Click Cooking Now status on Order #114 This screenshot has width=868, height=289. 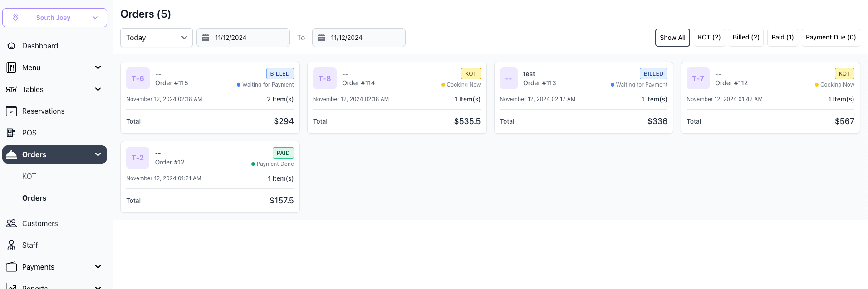[461, 85]
